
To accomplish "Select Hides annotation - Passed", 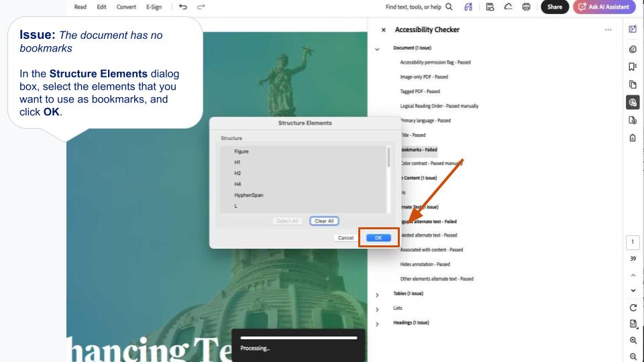I will [425, 264].
